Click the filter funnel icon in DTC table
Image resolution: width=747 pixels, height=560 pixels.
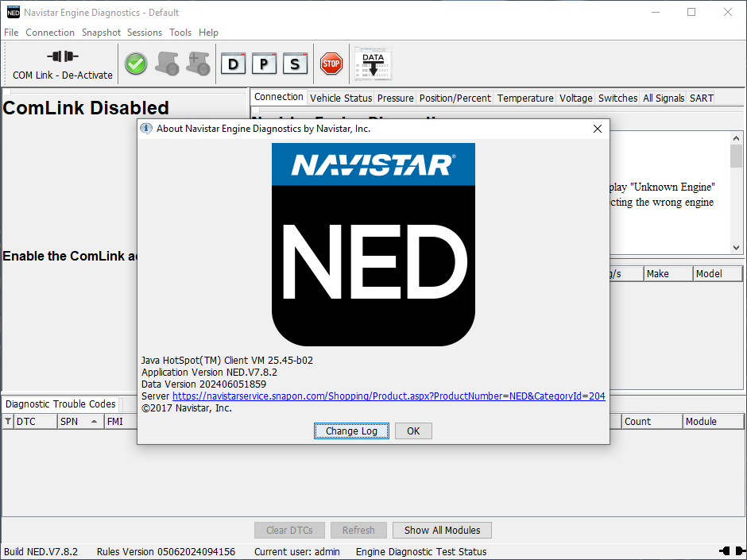pos(8,422)
